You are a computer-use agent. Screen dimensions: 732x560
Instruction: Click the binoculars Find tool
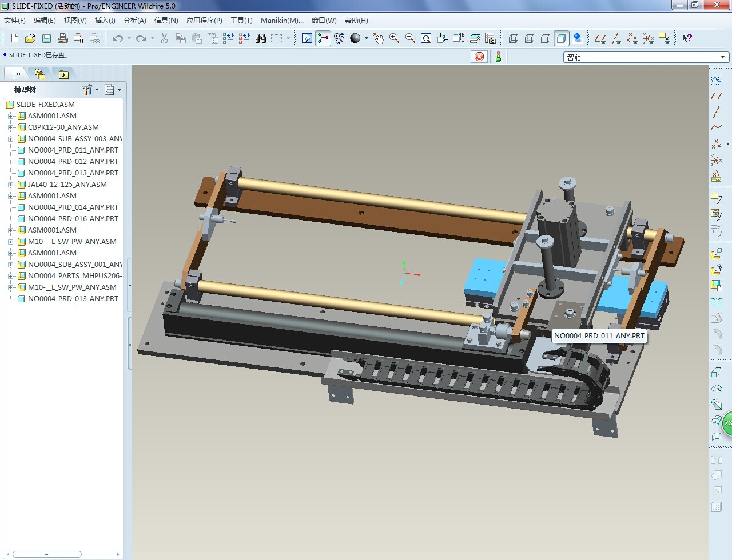[261, 38]
